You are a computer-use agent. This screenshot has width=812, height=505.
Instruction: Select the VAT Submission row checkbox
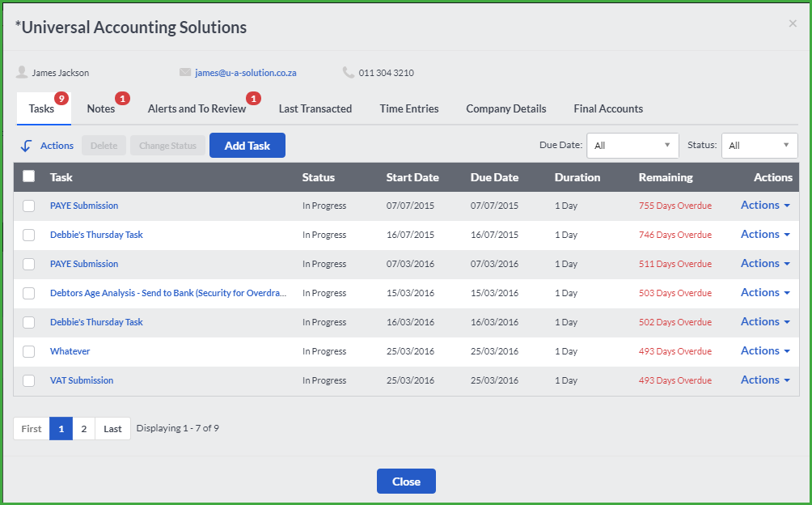[29, 380]
